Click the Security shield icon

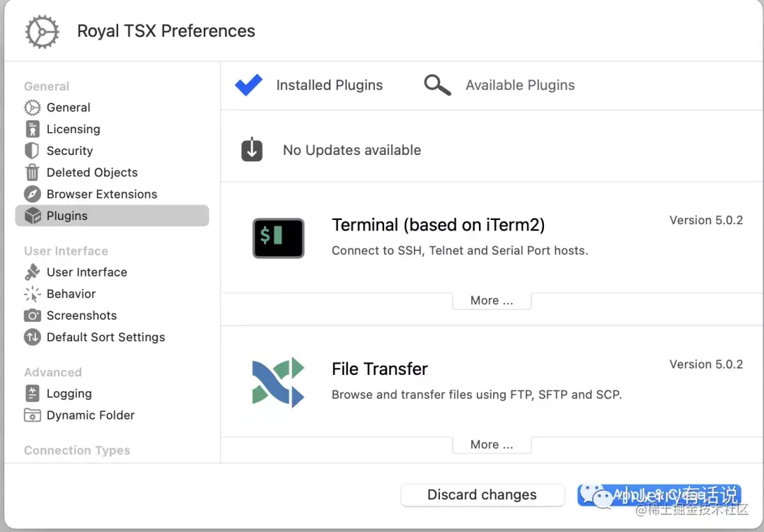(x=32, y=151)
